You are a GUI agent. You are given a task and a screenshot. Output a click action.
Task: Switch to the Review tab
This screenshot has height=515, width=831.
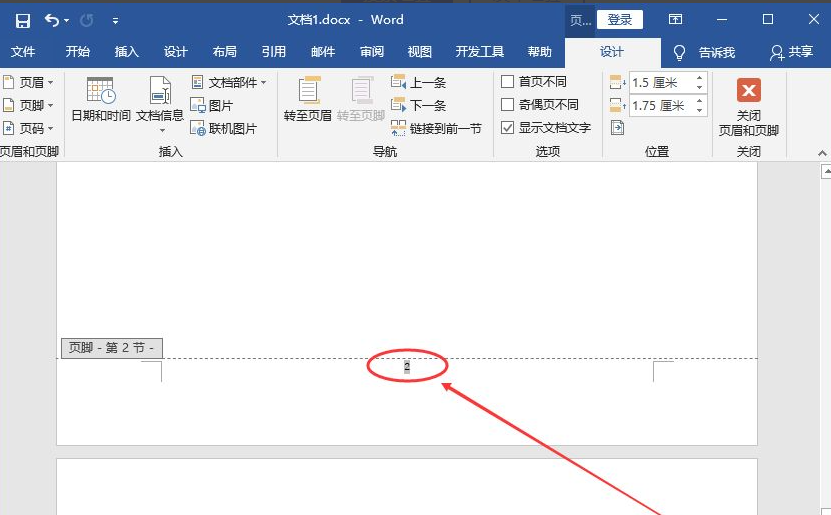coord(372,52)
